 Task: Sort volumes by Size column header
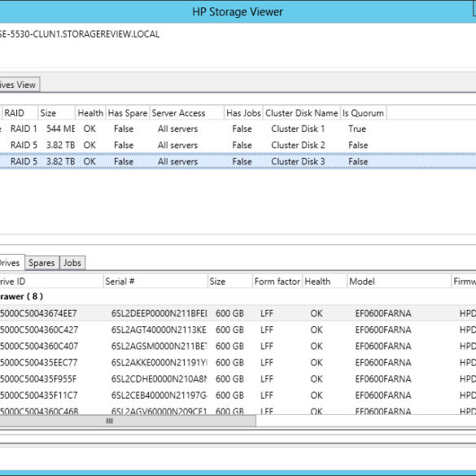[x=56, y=113]
